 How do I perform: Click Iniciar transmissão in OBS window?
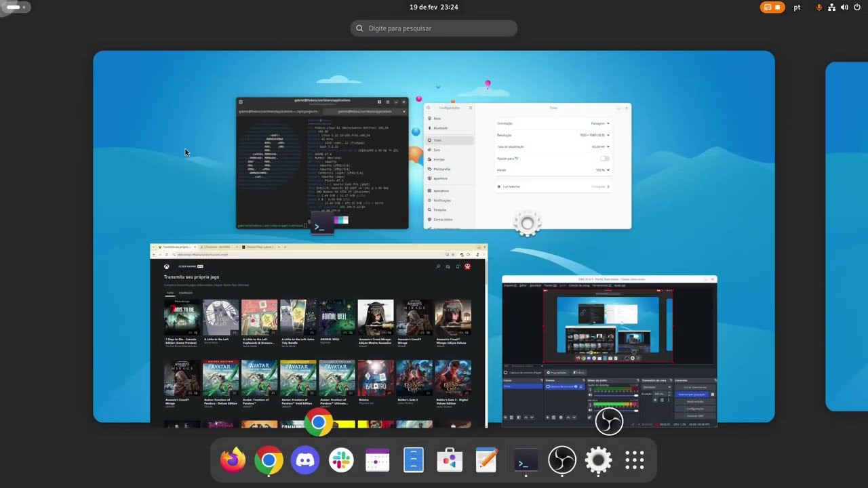click(x=695, y=387)
